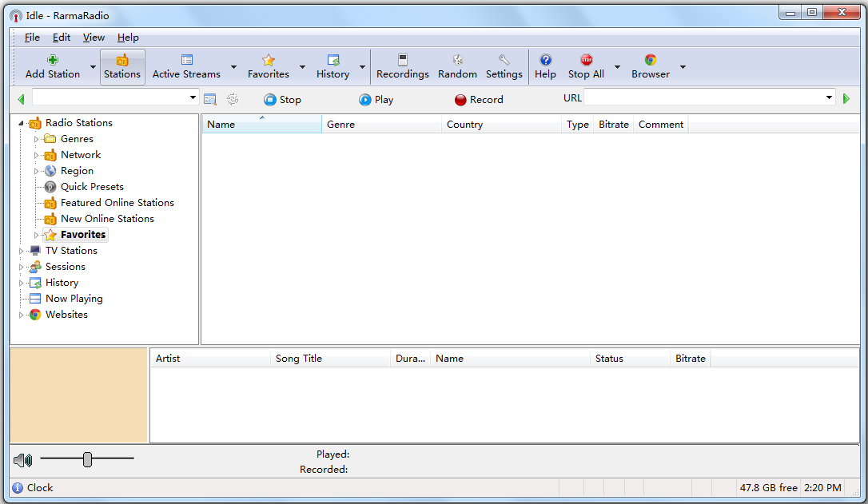868x504 pixels.
Task: Click the volume slider handle
Action: pyautogui.click(x=87, y=459)
